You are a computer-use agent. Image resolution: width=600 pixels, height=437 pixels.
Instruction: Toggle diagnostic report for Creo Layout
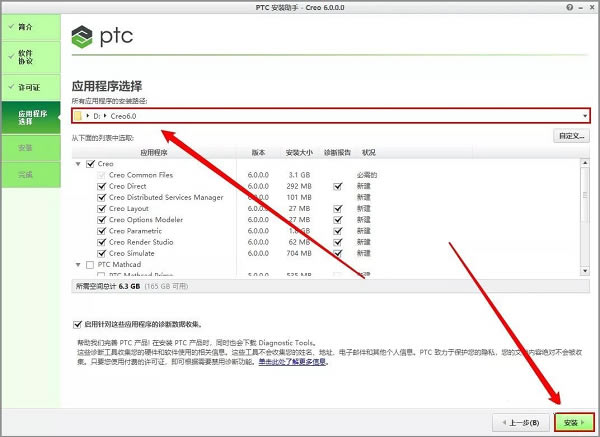(x=338, y=209)
